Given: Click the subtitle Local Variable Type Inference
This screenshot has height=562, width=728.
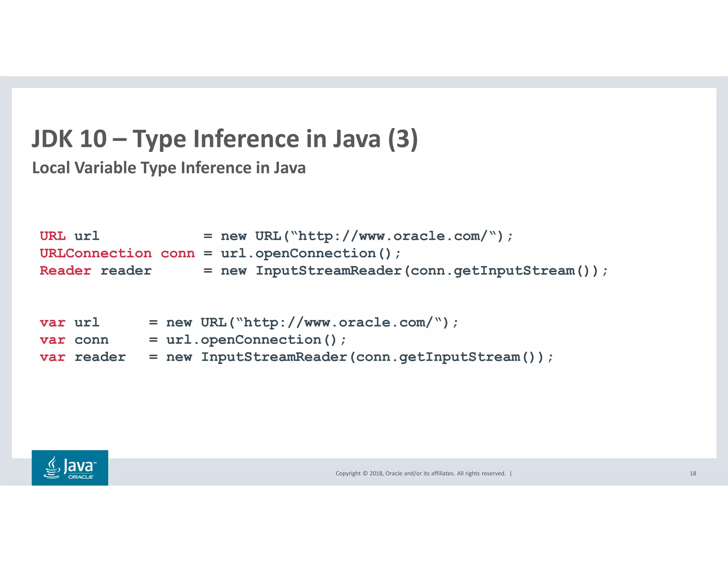Looking at the screenshot, I should tap(169, 168).
